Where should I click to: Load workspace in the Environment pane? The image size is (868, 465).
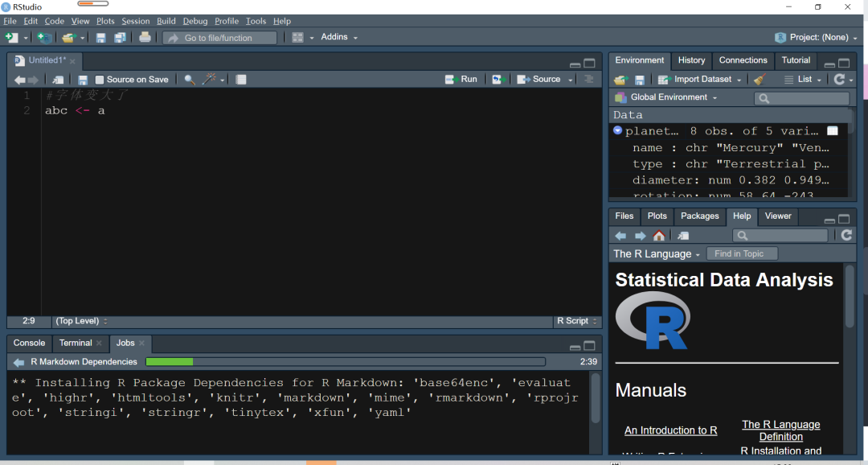pos(620,80)
